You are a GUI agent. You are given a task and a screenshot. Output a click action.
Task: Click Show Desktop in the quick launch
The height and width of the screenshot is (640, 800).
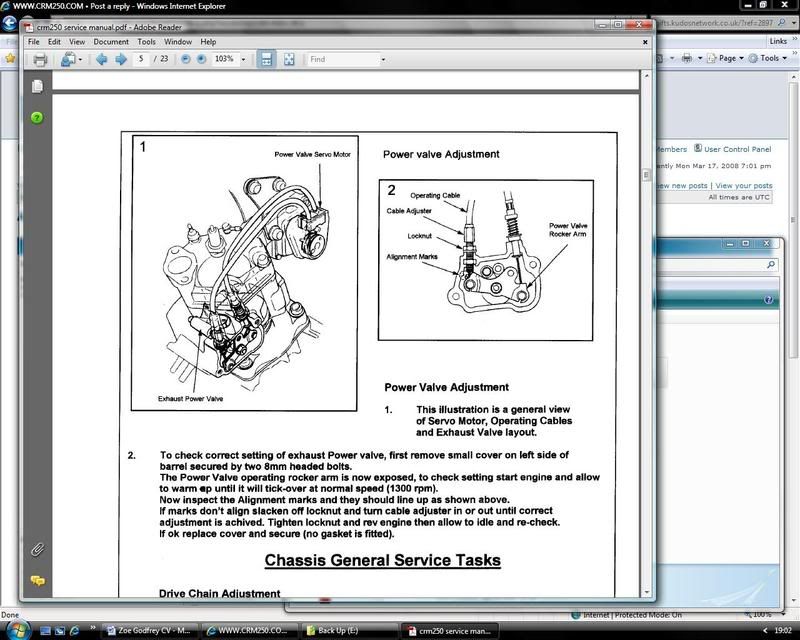tap(45, 631)
